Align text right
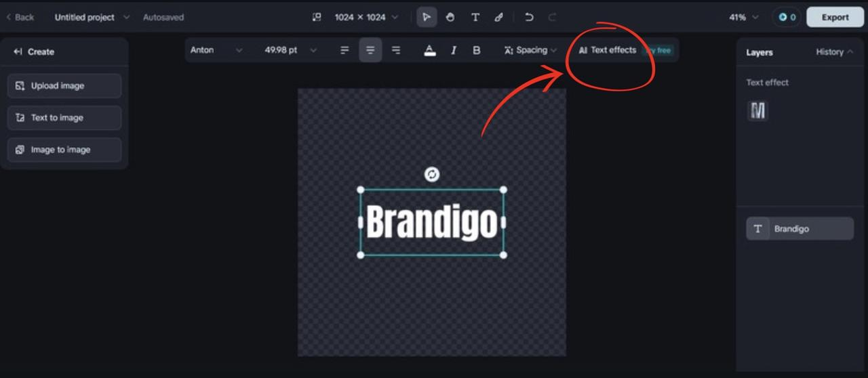Screen dimensions: 868x378 pyautogui.click(x=396, y=50)
